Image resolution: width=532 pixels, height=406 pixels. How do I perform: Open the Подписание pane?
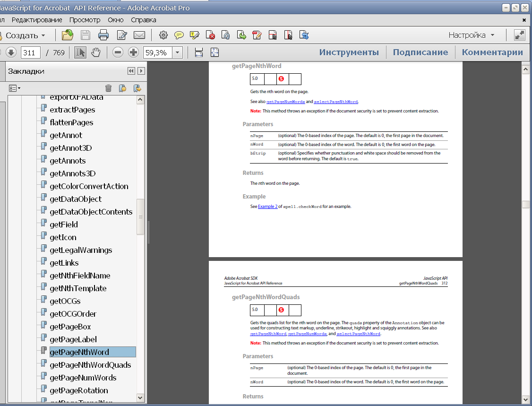pos(420,52)
